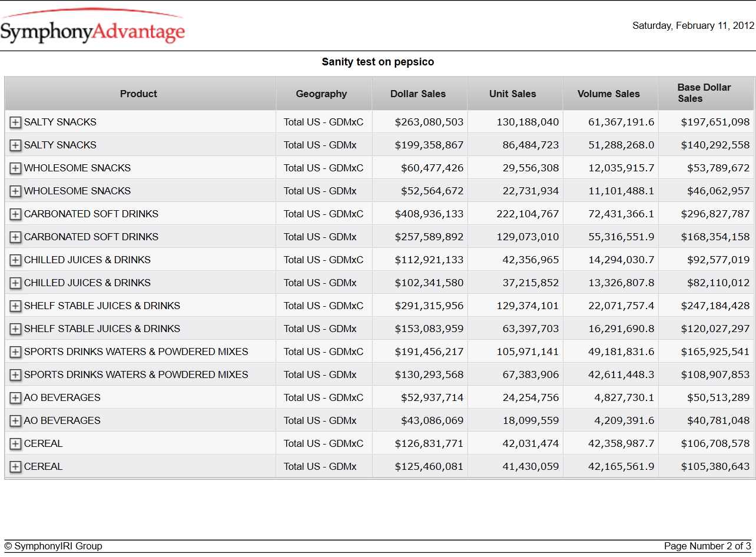Expand SPORTS DRINKS WATERS row with $191,456,217

pos(15,352)
